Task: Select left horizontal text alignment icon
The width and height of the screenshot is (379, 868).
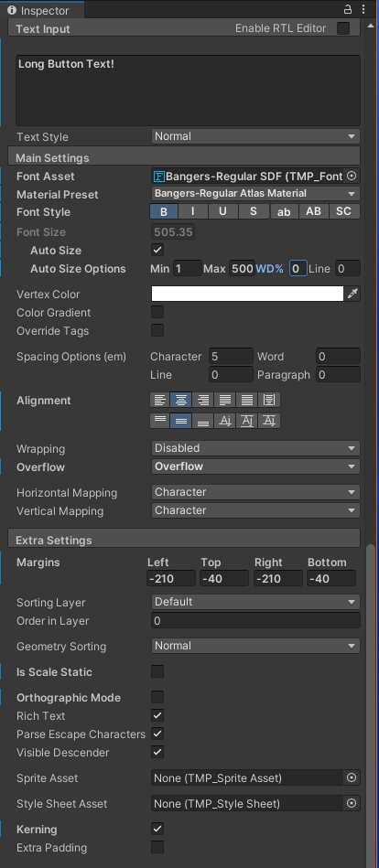Action: click(x=160, y=400)
